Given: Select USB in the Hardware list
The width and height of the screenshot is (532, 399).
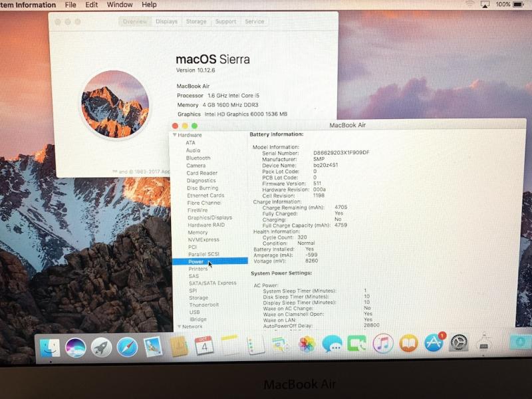Looking at the screenshot, I should [x=194, y=312].
